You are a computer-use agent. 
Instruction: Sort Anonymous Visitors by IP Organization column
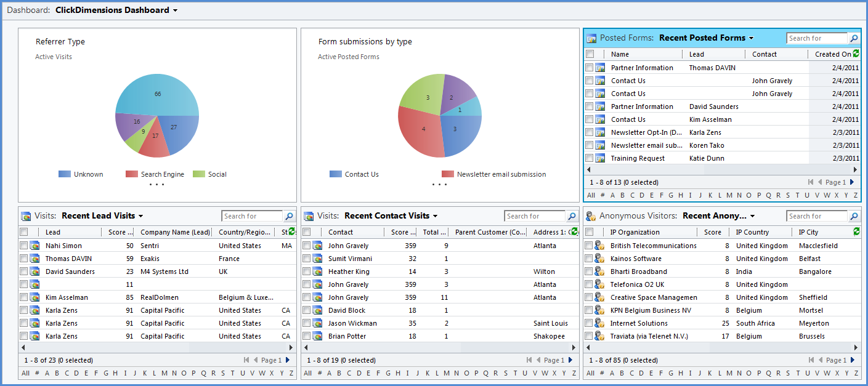point(635,232)
